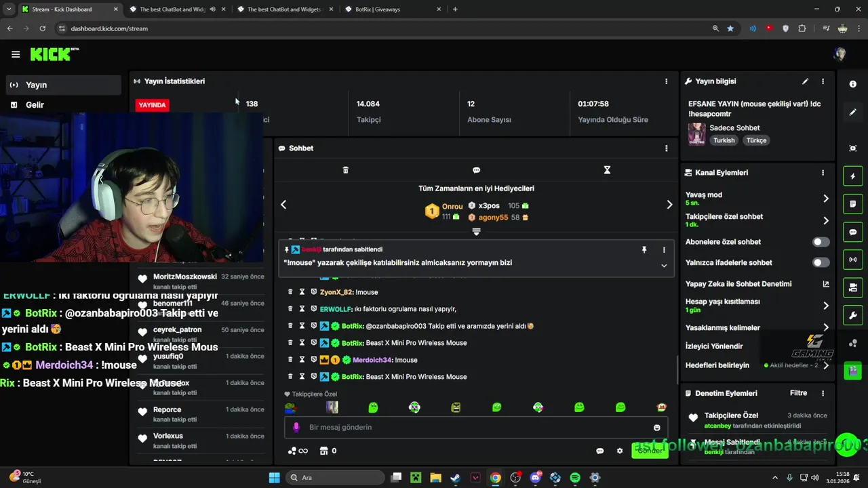Open Yayın bilgisi three-dot options
The width and height of the screenshot is (868, 488).
pos(823,81)
